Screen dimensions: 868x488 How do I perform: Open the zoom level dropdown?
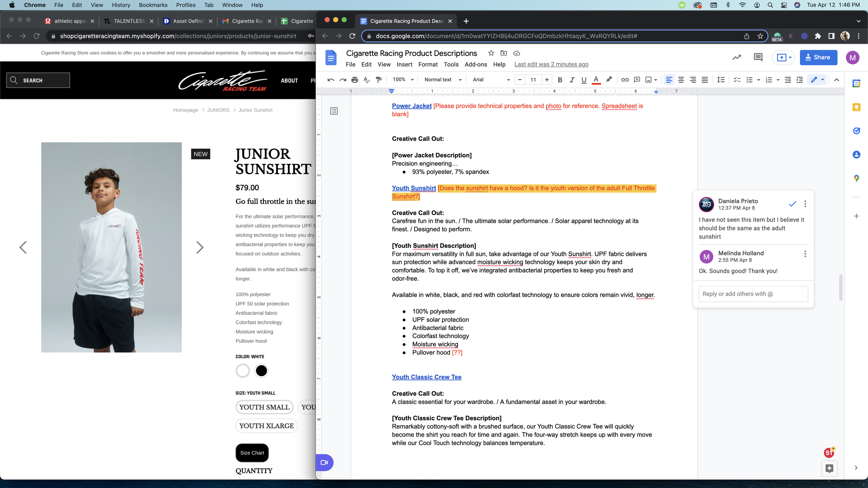pyautogui.click(x=403, y=80)
